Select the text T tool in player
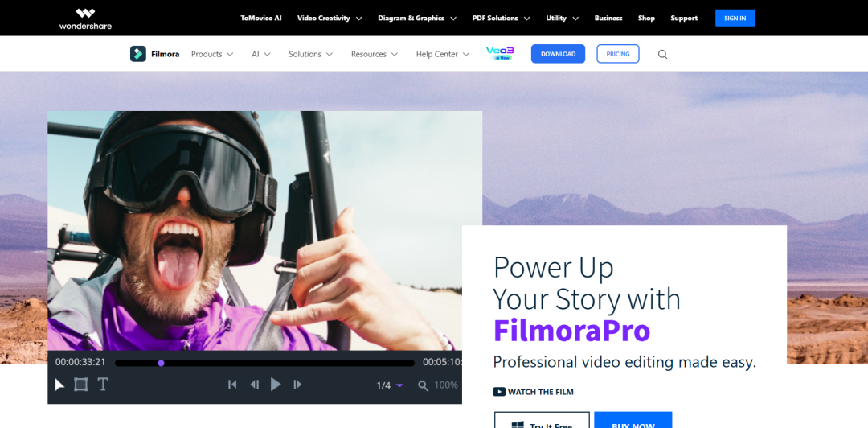This screenshot has width=868, height=428. click(x=102, y=385)
